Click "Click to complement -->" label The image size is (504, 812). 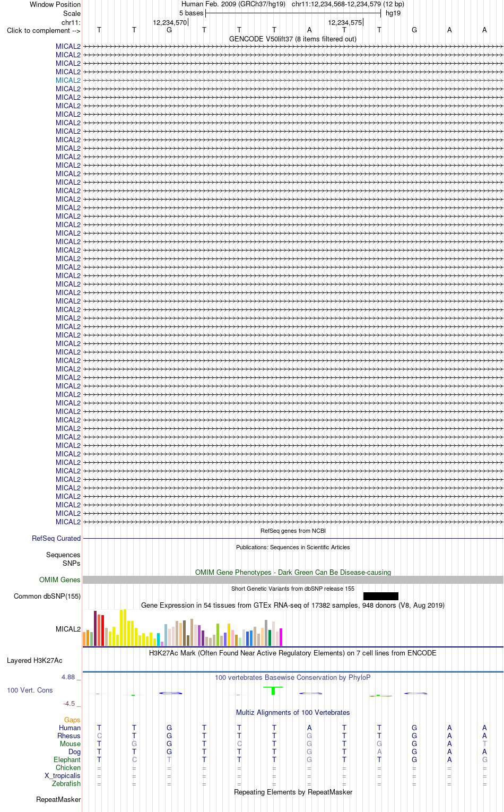click(x=44, y=30)
